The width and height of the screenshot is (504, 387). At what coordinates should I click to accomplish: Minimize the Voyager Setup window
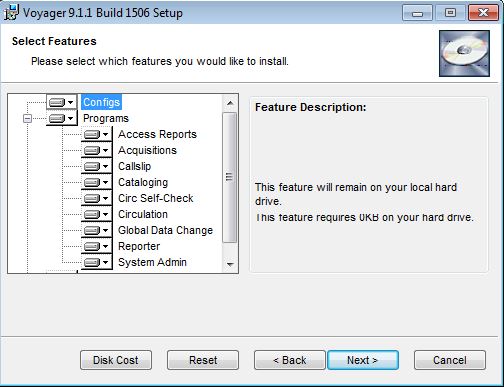click(417, 13)
